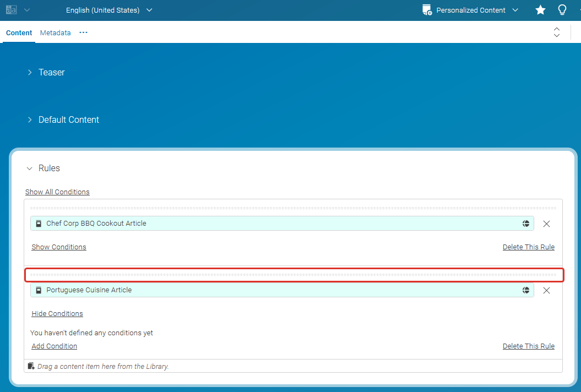Remove Chef Corp BBQ Cookout Article with X
581x392 pixels.
pyautogui.click(x=546, y=224)
